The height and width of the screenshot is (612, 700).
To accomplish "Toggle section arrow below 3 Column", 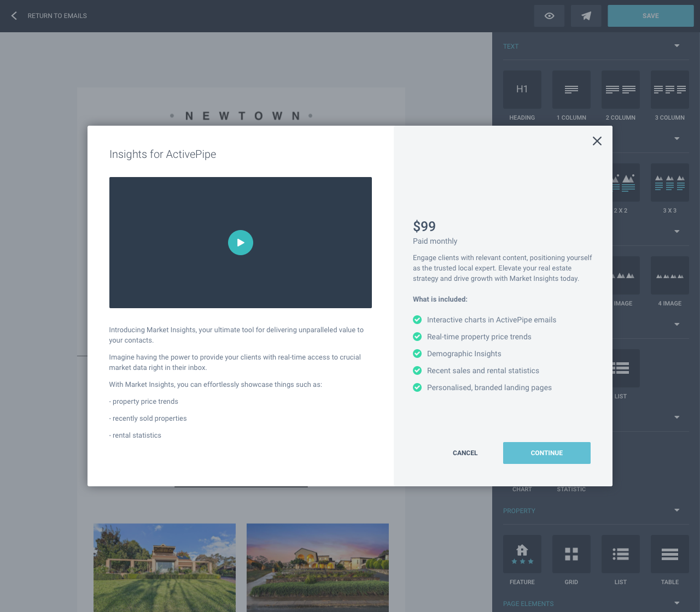I will coord(677,139).
